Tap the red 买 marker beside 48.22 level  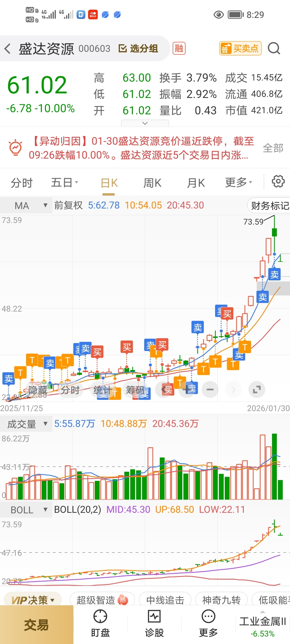[227, 313]
